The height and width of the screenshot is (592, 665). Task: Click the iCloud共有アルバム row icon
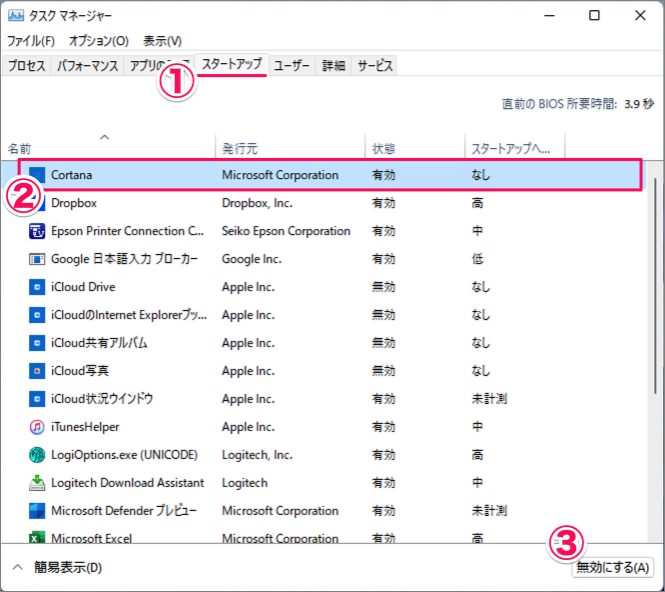[37, 343]
